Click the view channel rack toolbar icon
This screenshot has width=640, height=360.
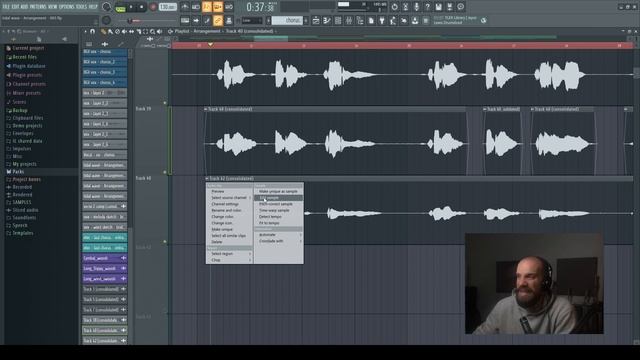338,20
